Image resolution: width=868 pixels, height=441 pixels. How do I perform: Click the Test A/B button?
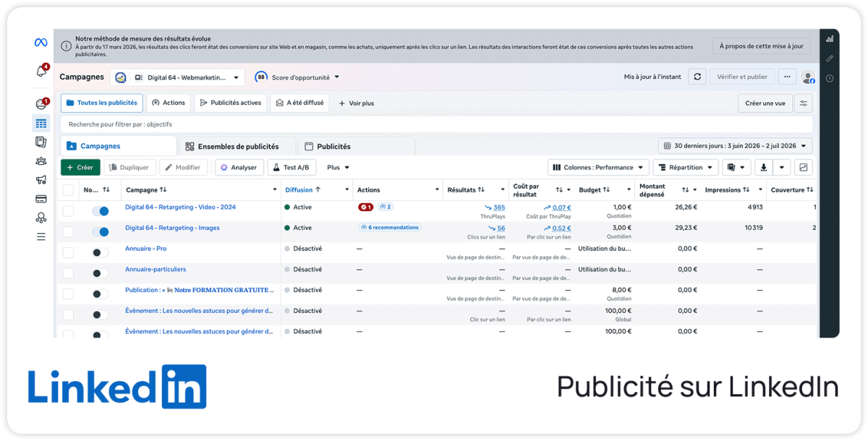[292, 168]
